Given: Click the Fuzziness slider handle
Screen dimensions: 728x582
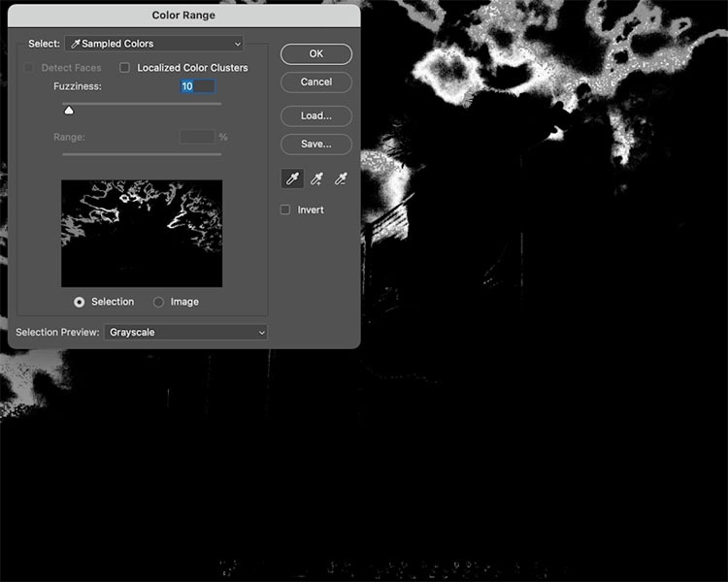Looking at the screenshot, I should [69, 110].
